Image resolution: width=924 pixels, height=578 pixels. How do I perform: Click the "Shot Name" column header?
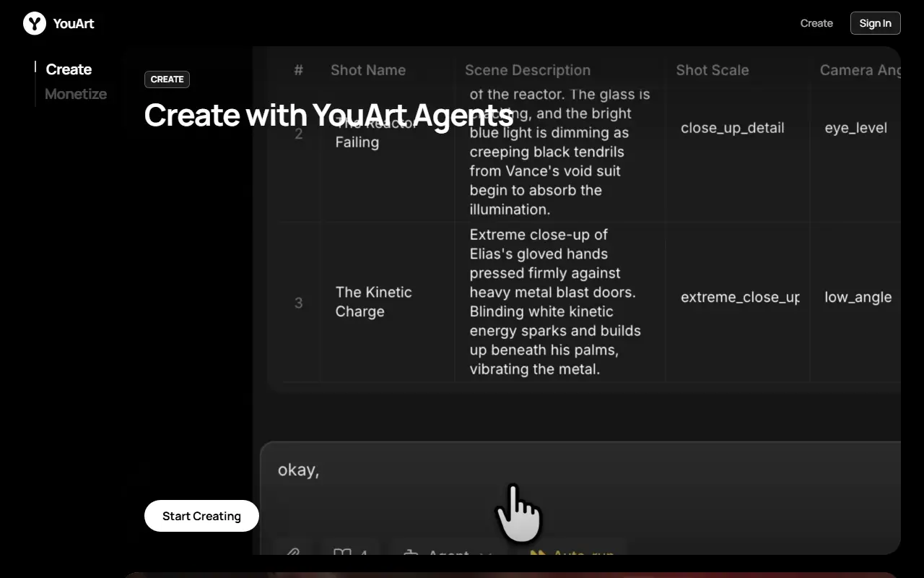coord(368,70)
